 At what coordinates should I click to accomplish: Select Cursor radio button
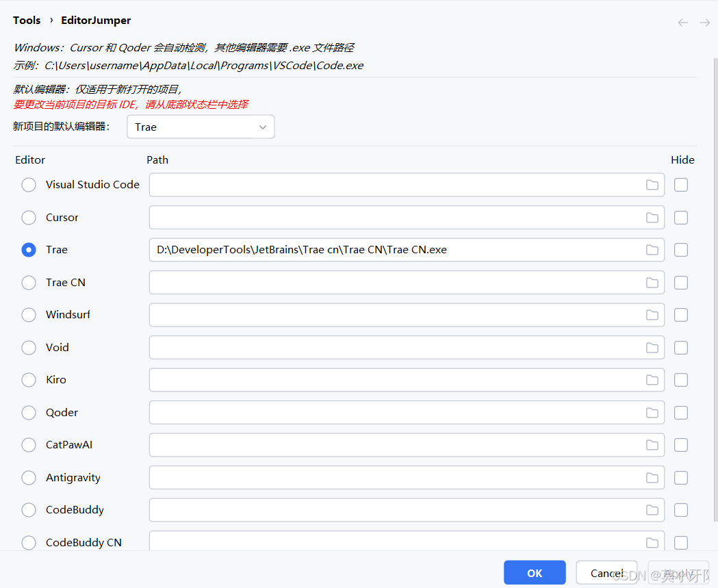[29, 218]
